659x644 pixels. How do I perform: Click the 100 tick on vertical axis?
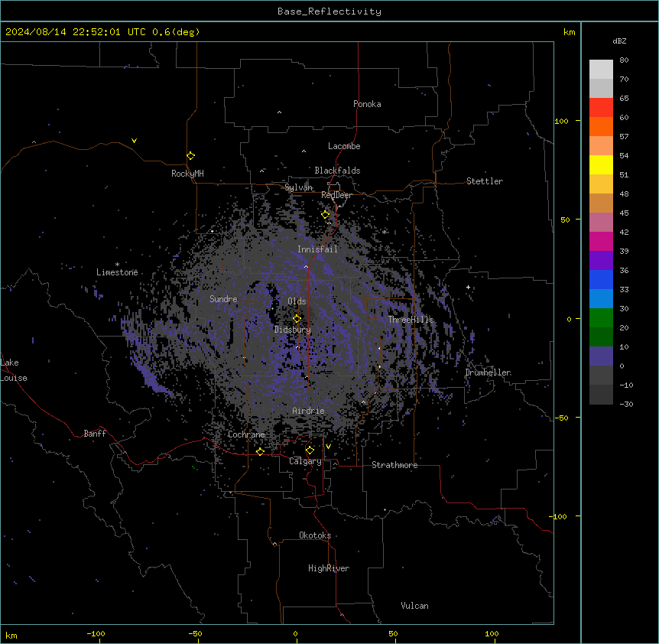tap(561, 121)
